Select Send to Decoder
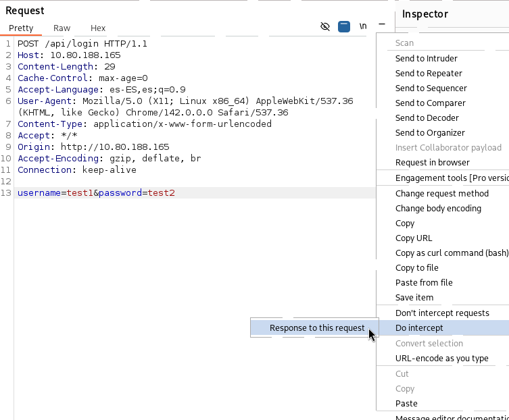This screenshot has height=420, width=509. (x=427, y=118)
